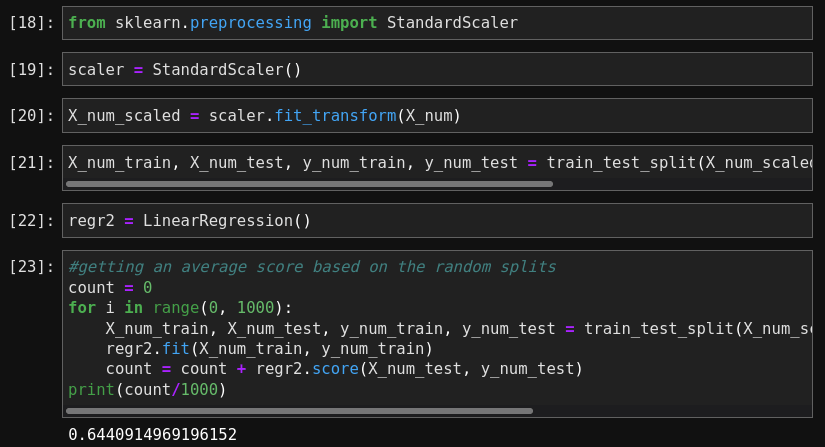Click into the X_num_scaled fit_transform cell
The height and width of the screenshot is (447, 825).
(436, 115)
